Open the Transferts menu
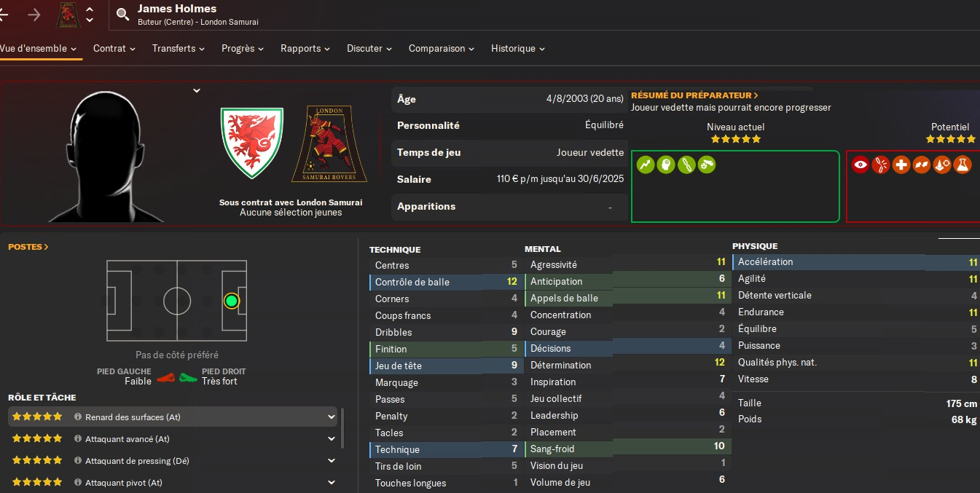980x493 pixels. point(180,49)
